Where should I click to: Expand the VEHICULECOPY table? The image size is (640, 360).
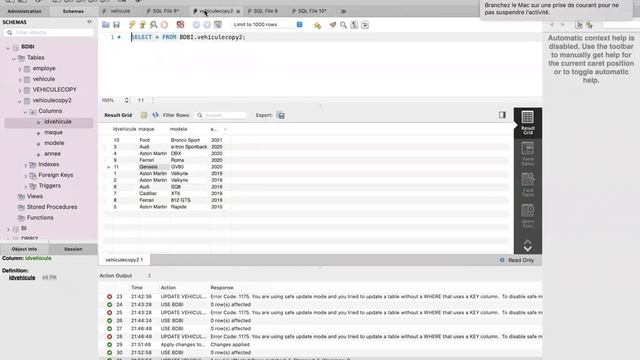tap(20, 90)
